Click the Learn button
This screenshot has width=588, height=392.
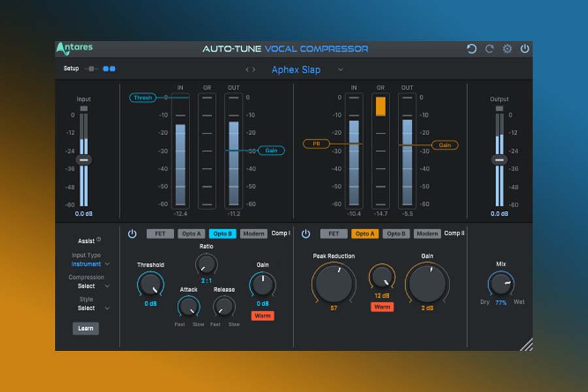point(86,328)
